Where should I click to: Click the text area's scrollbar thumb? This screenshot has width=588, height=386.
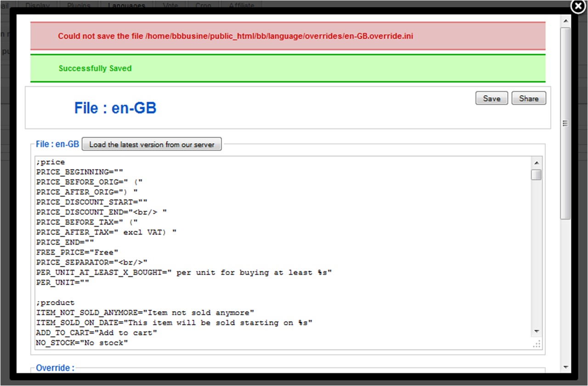536,175
